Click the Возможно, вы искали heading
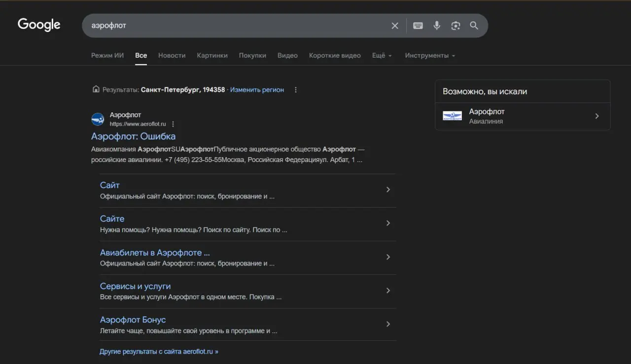This screenshot has width=631, height=364. pyautogui.click(x=485, y=92)
